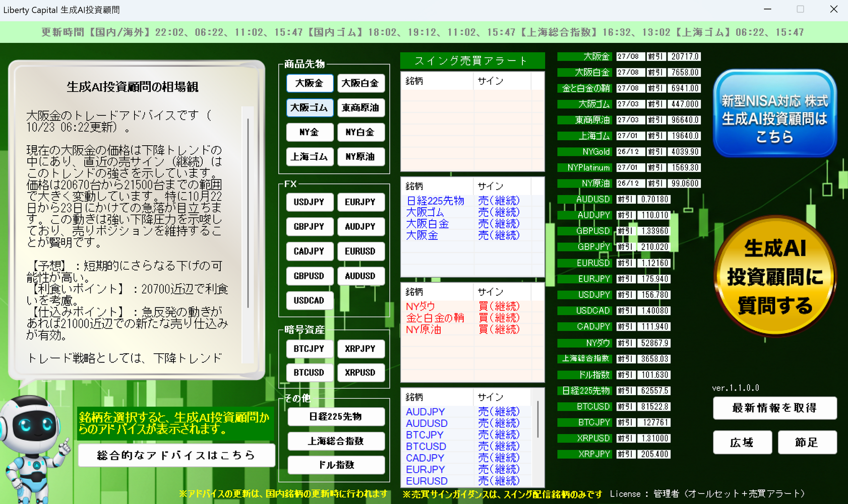The width and height of the screenshot is (848, 504).
Task: Click the USDJPY price value 156.780
Action: [x=654, y=295]
